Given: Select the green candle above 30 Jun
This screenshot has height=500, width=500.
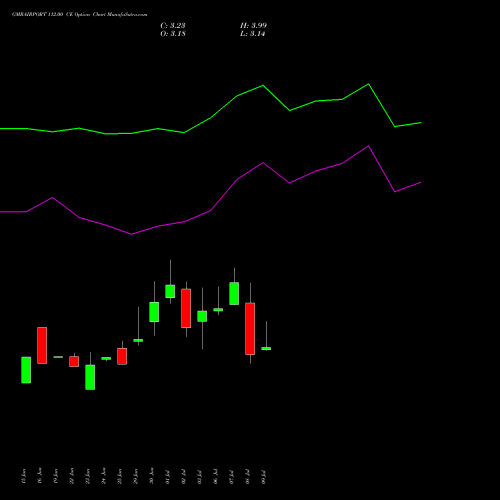Looking at the screenshot, I should point(154,312).
